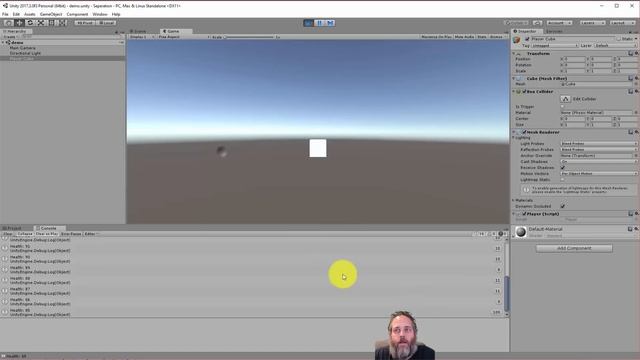This screenshot has height=360, width=640.
Task: Open the Free Aspect dropdown
Action: 184,37
